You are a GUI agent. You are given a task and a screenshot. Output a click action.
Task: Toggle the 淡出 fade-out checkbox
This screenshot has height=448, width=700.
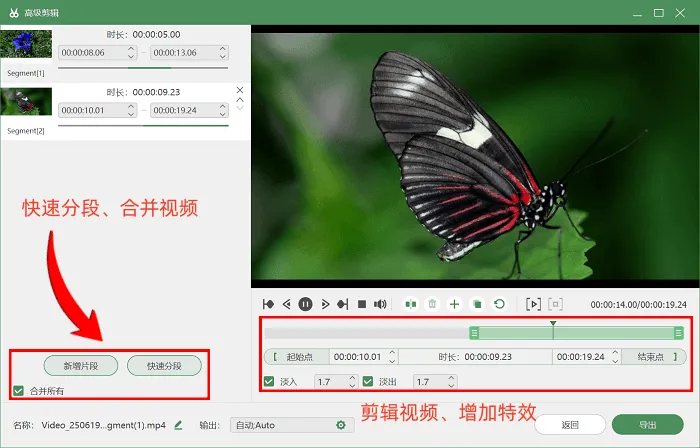click(x=368, y=382)
